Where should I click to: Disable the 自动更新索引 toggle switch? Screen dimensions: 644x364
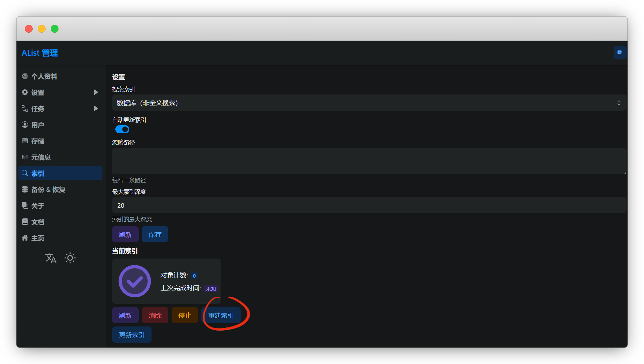(122, 129)
